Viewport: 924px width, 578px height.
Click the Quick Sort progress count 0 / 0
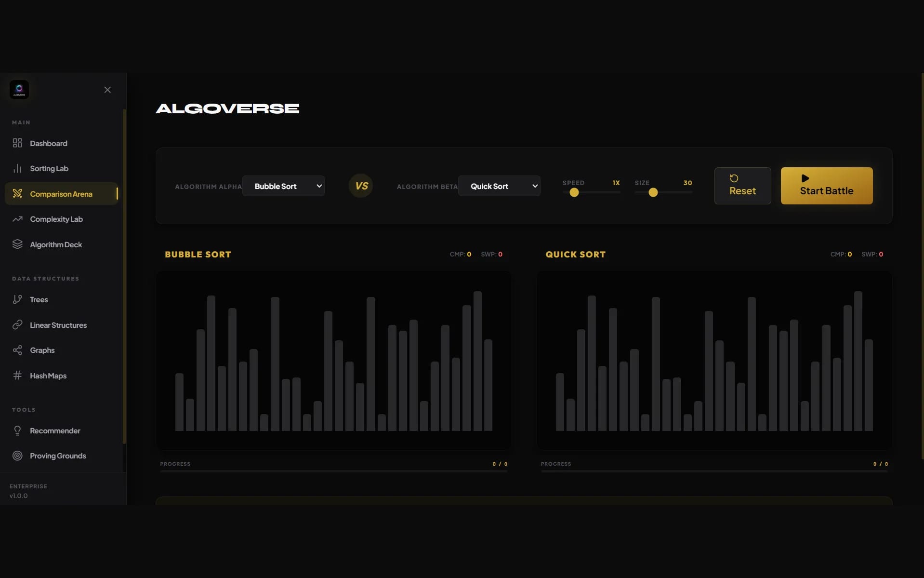click(880, 464)
